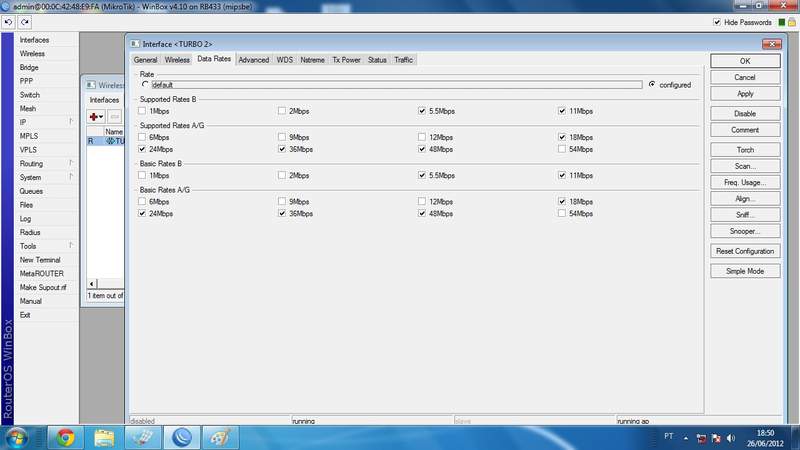The image size is (800, 450).
Task: Open the Traffic tab
Action: click(404, 60)
